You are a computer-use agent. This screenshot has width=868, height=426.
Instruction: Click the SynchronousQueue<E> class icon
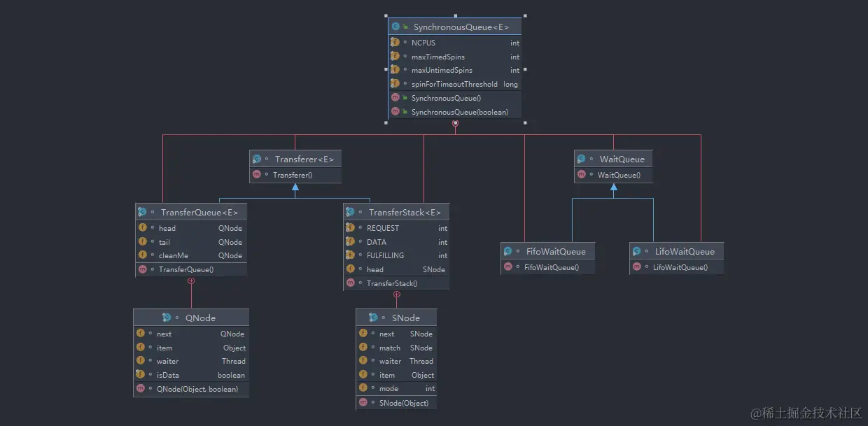(x=397, y=26)
